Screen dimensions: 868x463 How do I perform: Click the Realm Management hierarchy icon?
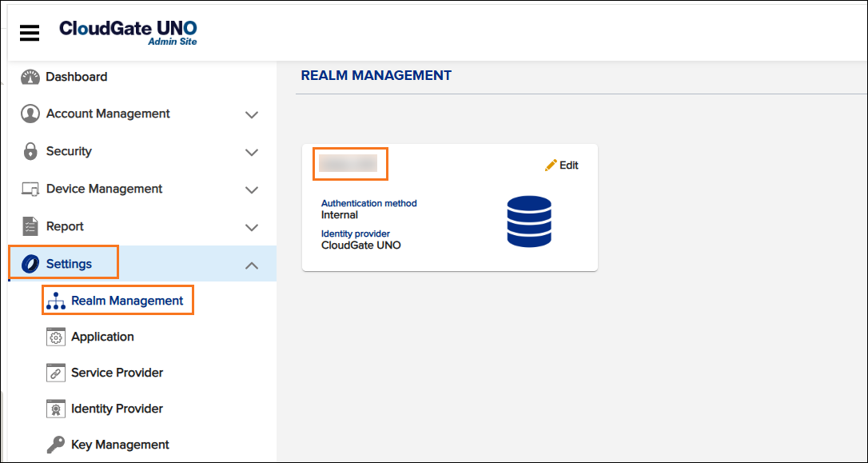point(56,301)
